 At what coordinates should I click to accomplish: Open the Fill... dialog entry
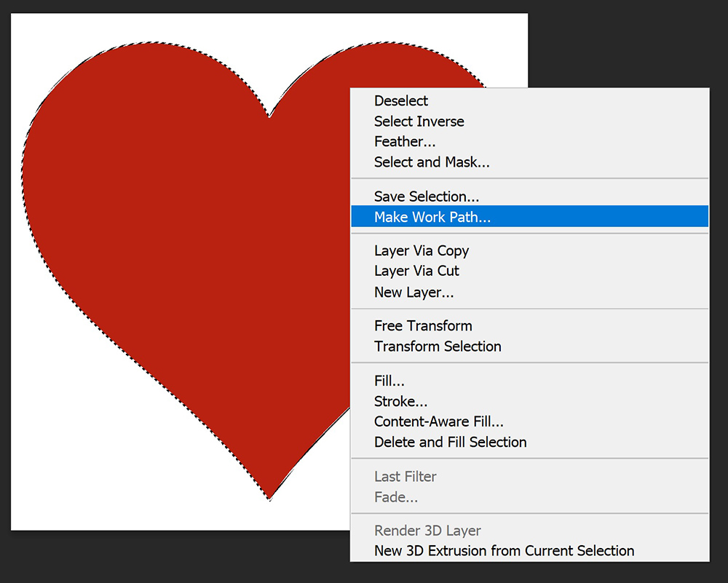click(530, 381)
